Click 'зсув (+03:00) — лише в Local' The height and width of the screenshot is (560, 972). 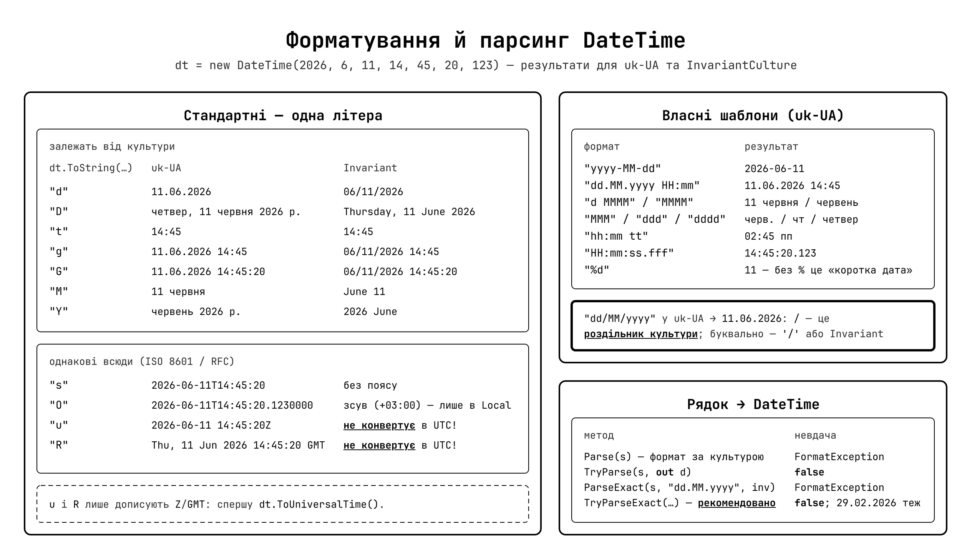coord(427,405)
